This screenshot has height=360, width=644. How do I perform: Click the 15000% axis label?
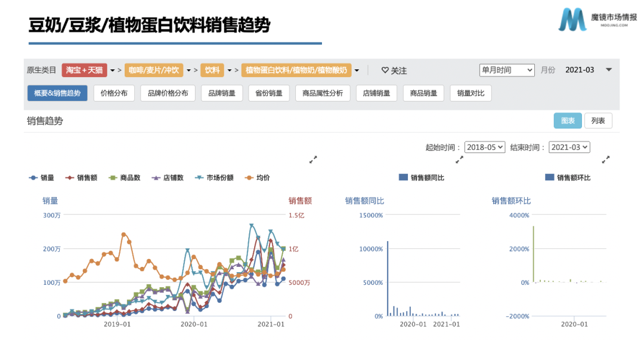pyautogui.click(x=371, y=216)
